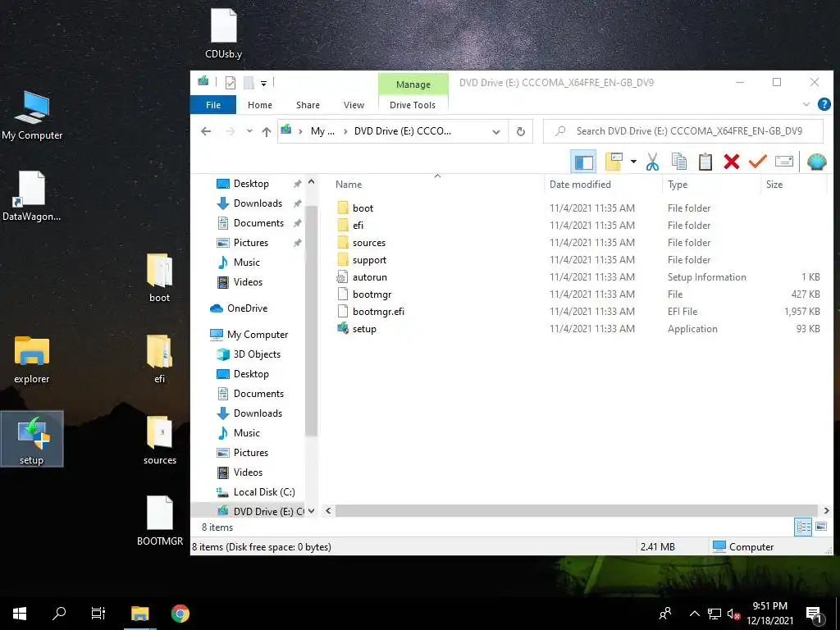Open 3D Objects in navigation pane
This screenshot has height=630, width=840.
pyautogui.click(x=257, y=354)
